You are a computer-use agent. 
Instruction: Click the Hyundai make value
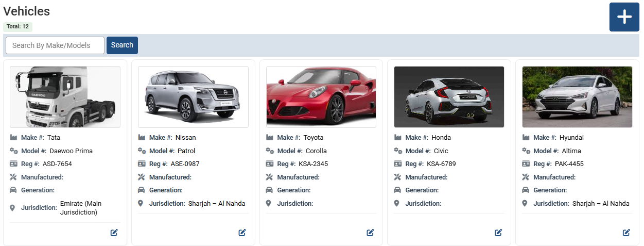click(x=571, y=138)
